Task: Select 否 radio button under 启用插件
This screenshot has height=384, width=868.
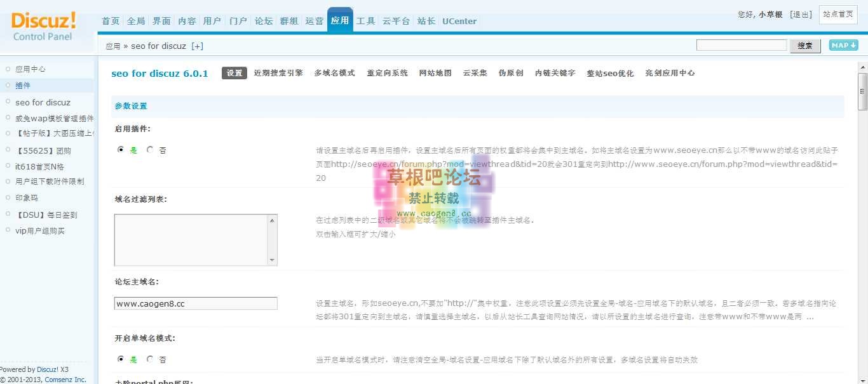Action: (150, 150)
